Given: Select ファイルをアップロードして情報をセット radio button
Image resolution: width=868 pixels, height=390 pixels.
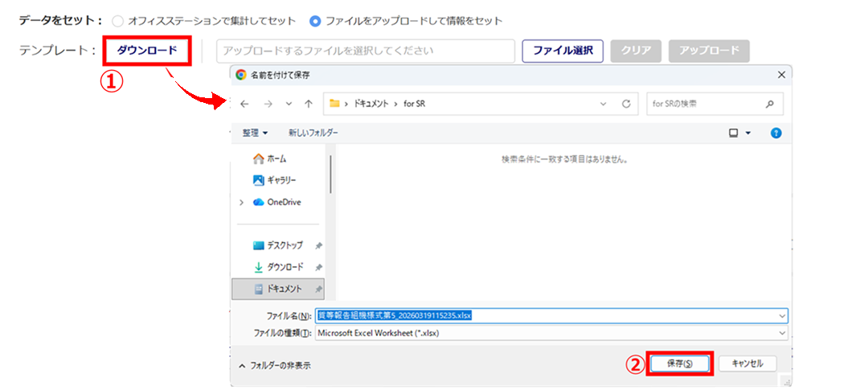Looking at the screenshot, I should tap(315, 20).
